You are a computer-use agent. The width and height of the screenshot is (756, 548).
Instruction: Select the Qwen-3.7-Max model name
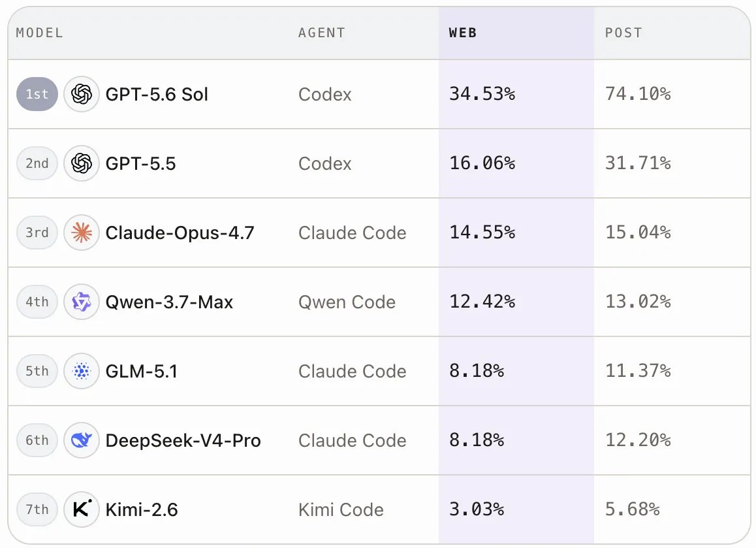169,302
